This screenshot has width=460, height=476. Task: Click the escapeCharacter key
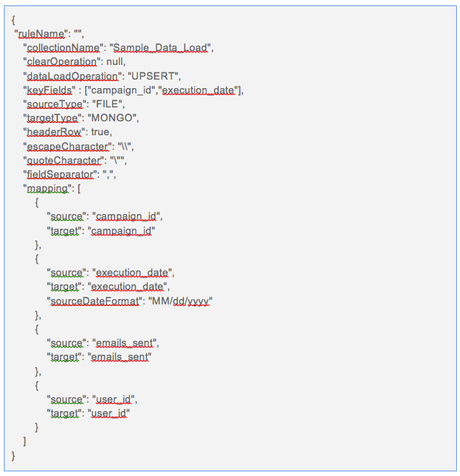(x=67, y=146)
